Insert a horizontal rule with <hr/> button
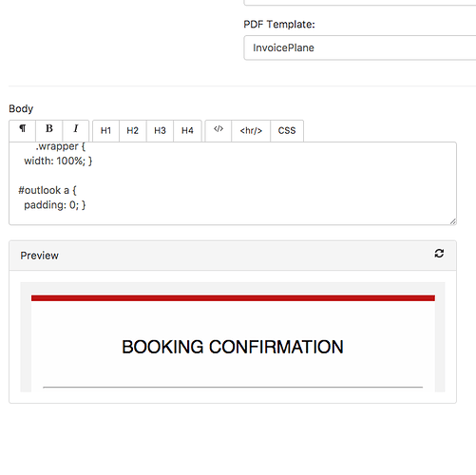The height and width of the screenshot is (475, 476). 251,130
